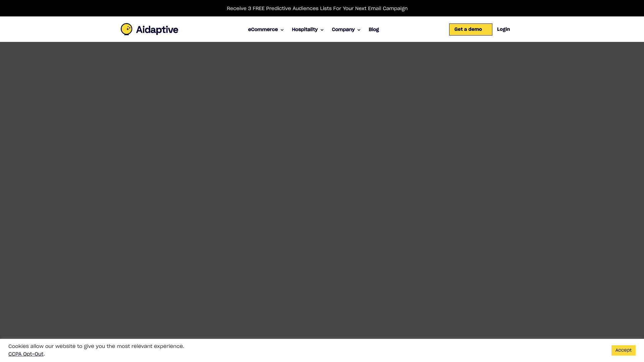Select Company in the navigation bar
644x362 pixels.
[343, 29]
